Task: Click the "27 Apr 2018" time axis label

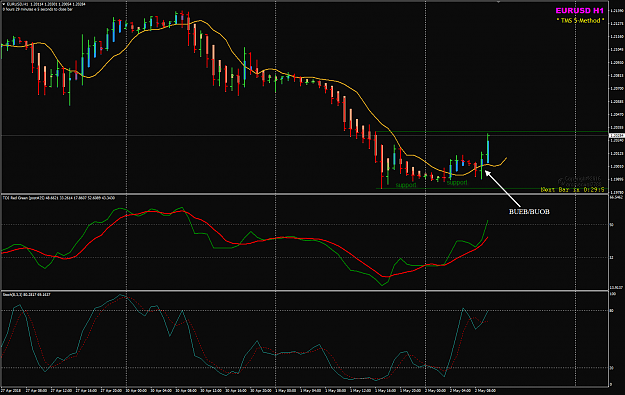Action: point(11,391)
